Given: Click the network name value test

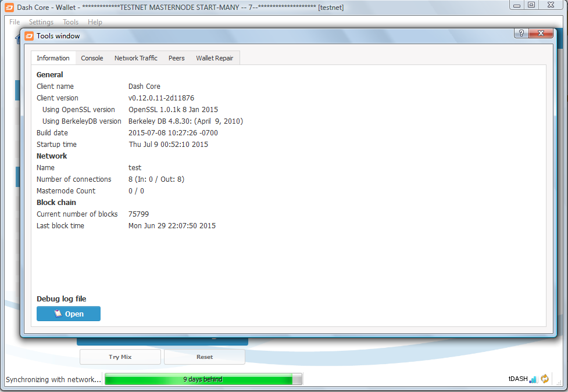Looking at the screenshot, I should [135, 168].
